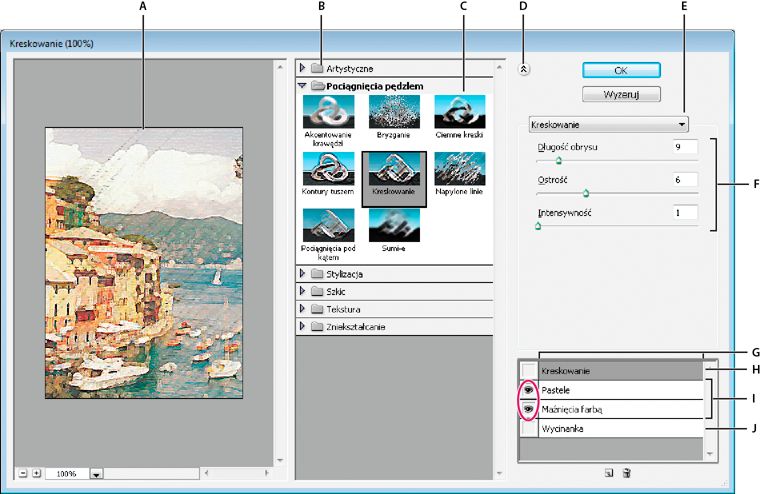Select the Pastele layer name
761x494 pixels.
pos(556,390)
